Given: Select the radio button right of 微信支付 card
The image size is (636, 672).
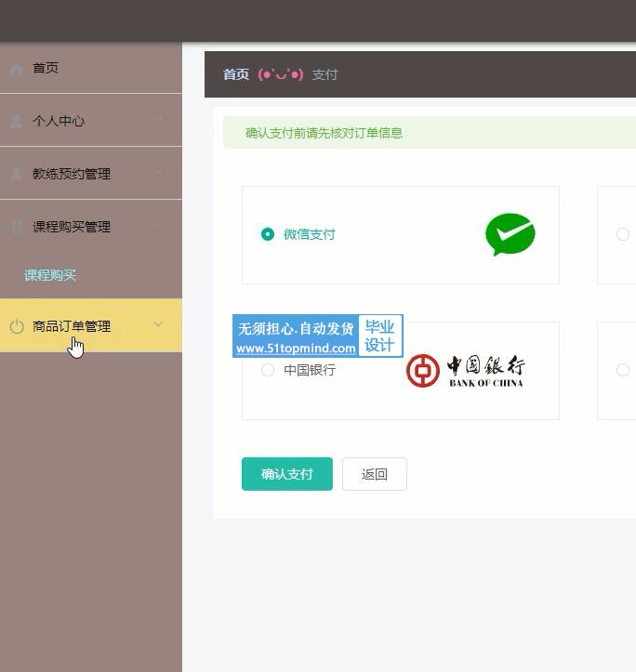Looking at the screenshot, I should point(623,234).
